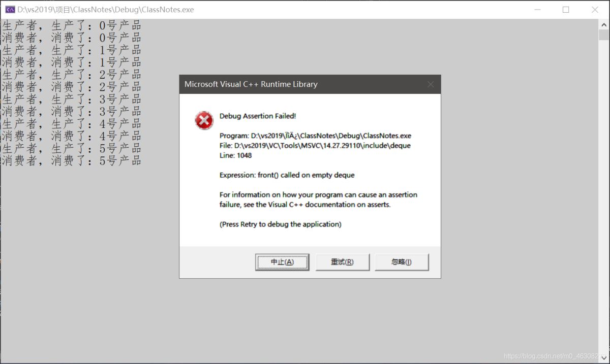Viewport: 610px width, 364px height.
Task: Click '(Press Retry to debug the application)' text
Action: point(280,224)
